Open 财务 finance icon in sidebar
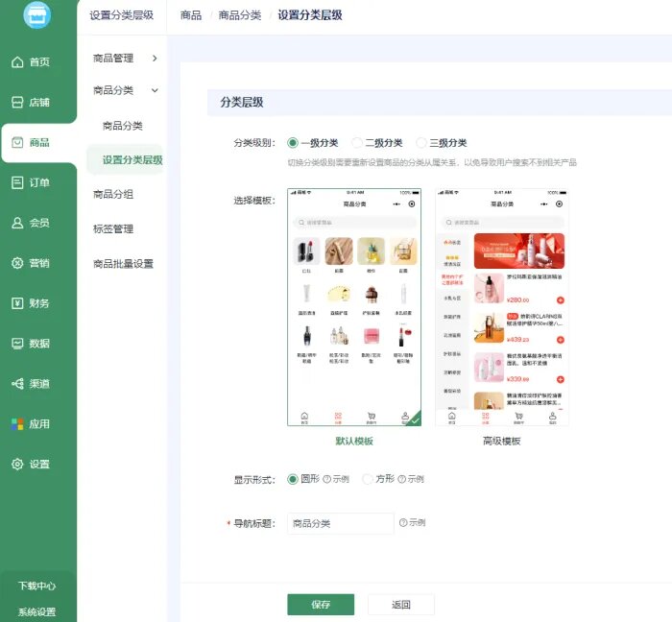This screenshot has width=672, height=622. pyautogui.click(x=17, y=303)
